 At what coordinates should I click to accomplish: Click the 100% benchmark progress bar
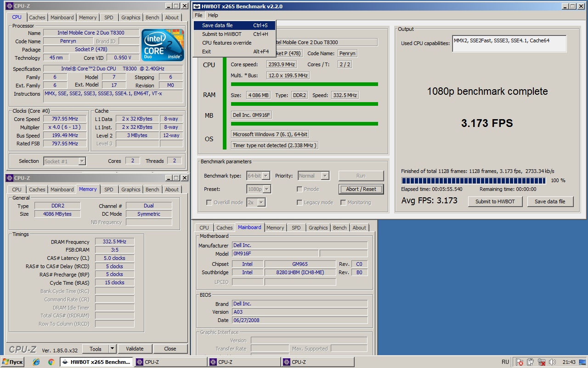[x=473, y=181]
